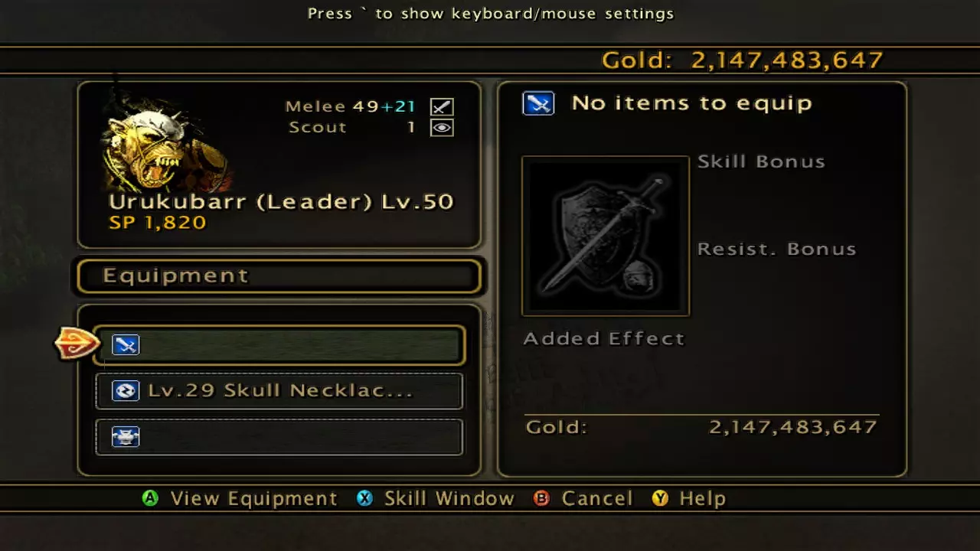Open the Equipment tab header
Viewport: 980px width, 551px height.
(279, 276)
